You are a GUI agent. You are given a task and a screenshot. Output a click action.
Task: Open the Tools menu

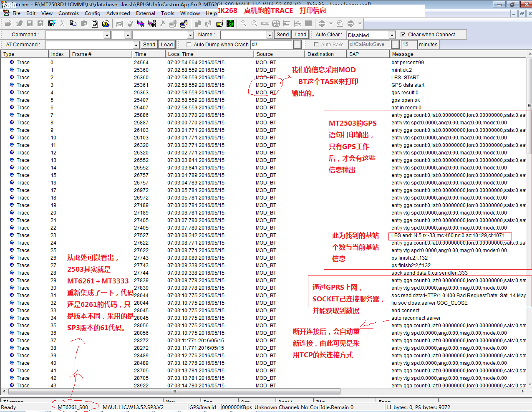point(168,13)
